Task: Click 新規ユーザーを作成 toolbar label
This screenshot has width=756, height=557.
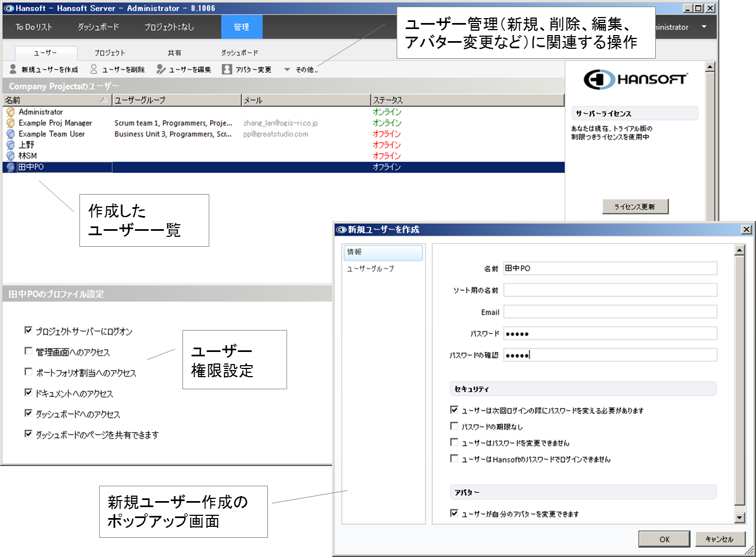Action: pyautogui.click(x=50, y=70)
